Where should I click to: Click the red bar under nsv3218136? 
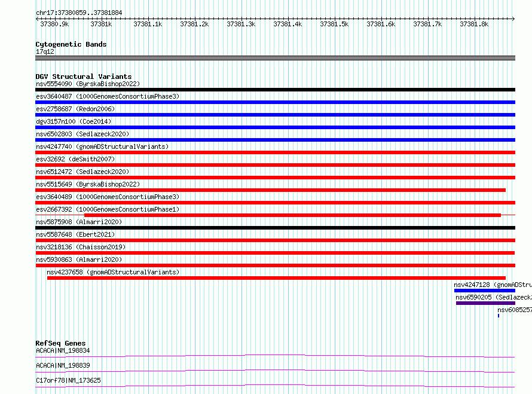tap(275, 253)
